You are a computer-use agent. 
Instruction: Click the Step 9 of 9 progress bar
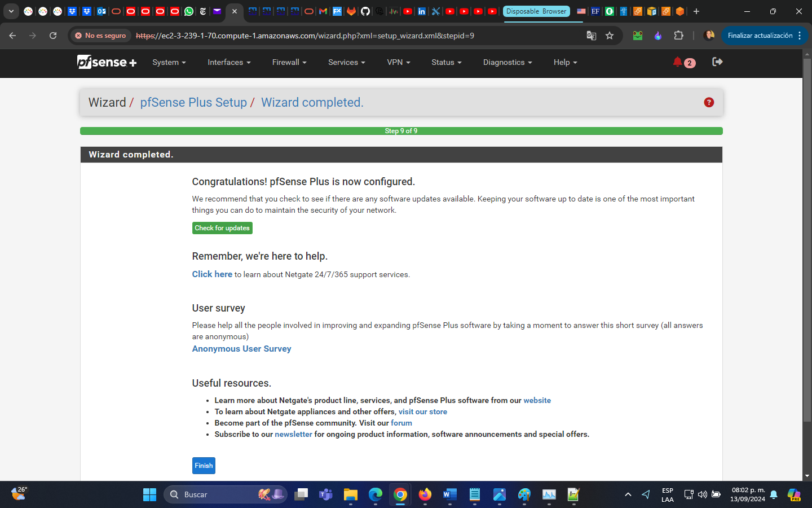(401, 131)
